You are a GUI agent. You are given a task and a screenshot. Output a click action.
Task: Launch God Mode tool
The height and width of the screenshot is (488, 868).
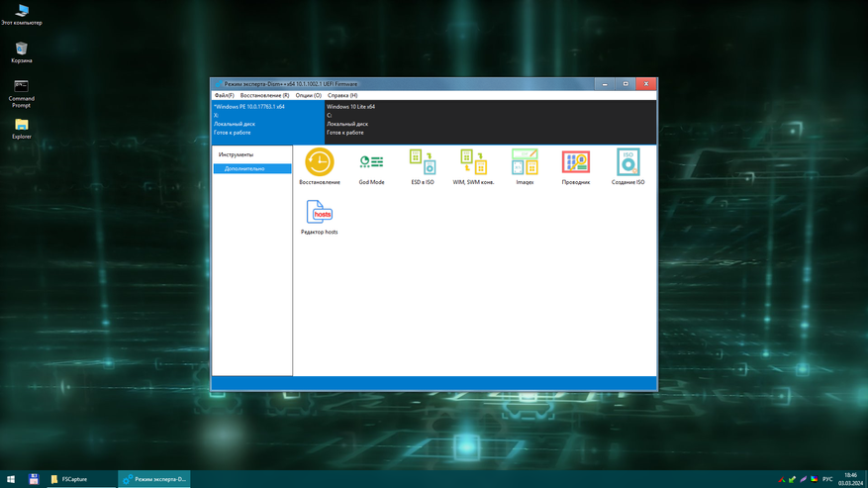(x=371, y=166)
